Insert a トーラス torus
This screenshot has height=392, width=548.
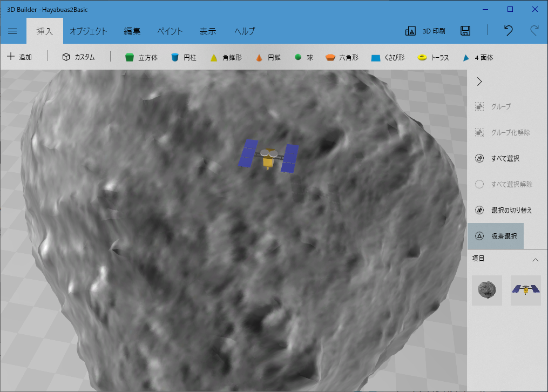pyautogui.click(x=433, y=57)
